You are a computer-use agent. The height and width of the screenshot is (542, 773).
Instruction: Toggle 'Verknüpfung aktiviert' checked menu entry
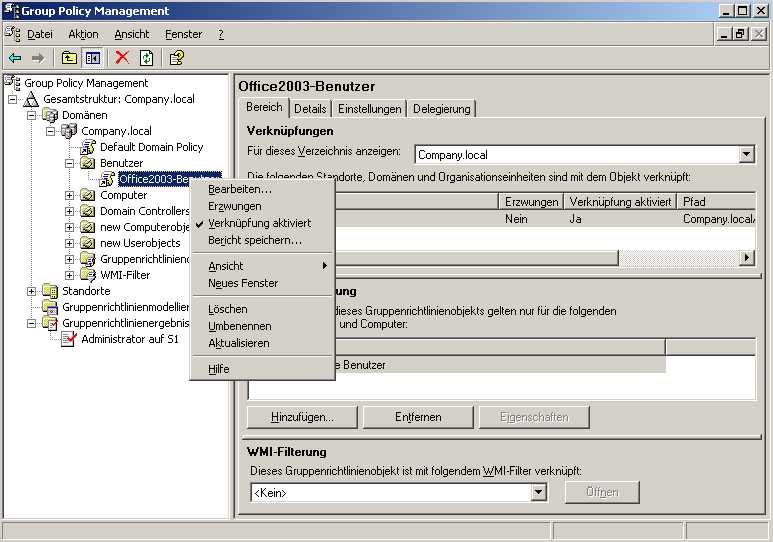click(x=259, y=223)
